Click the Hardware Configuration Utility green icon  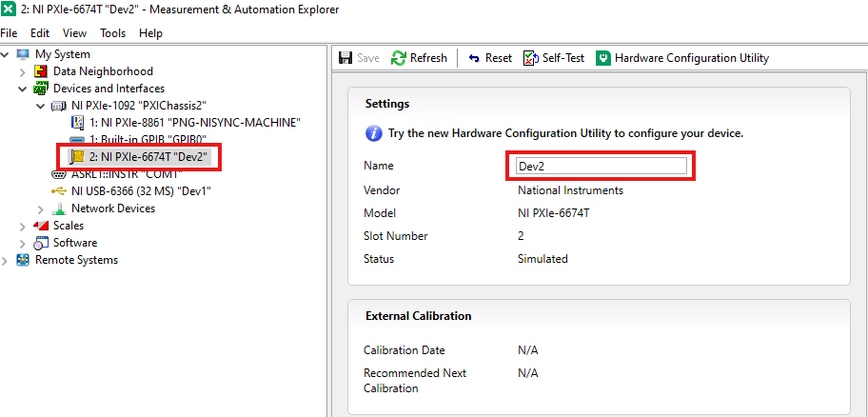tap(603, 58)
